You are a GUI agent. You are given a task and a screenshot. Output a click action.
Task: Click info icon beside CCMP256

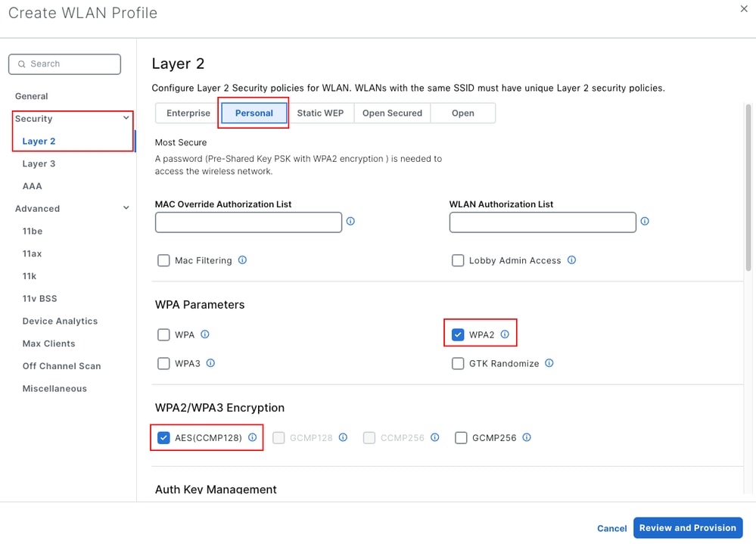tap(435, 437)
